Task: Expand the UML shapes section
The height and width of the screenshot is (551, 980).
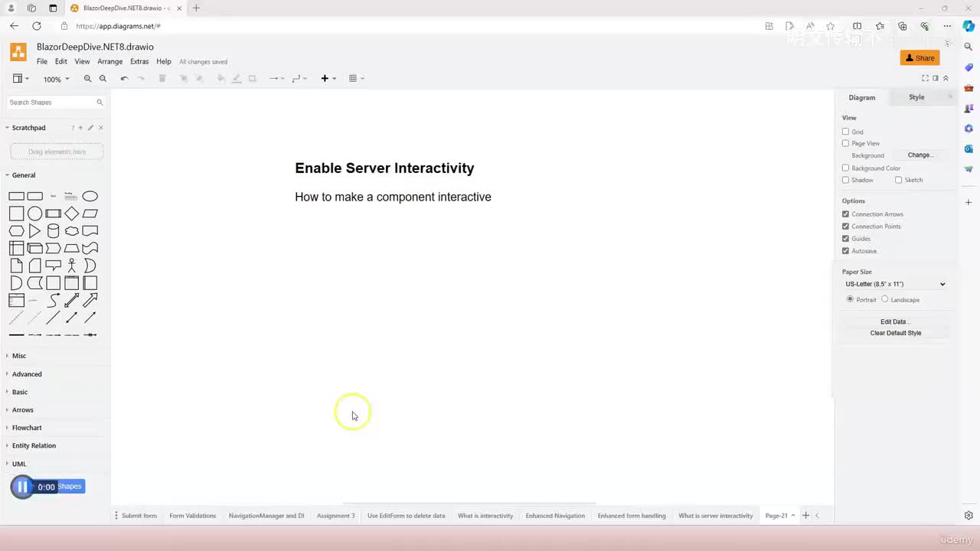Action: point(19,464)
